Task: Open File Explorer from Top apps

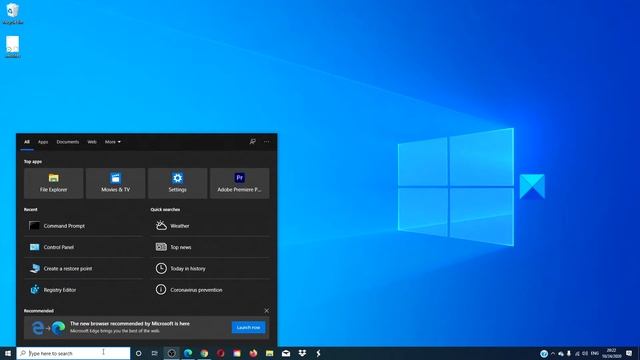Action: (53, 183)
